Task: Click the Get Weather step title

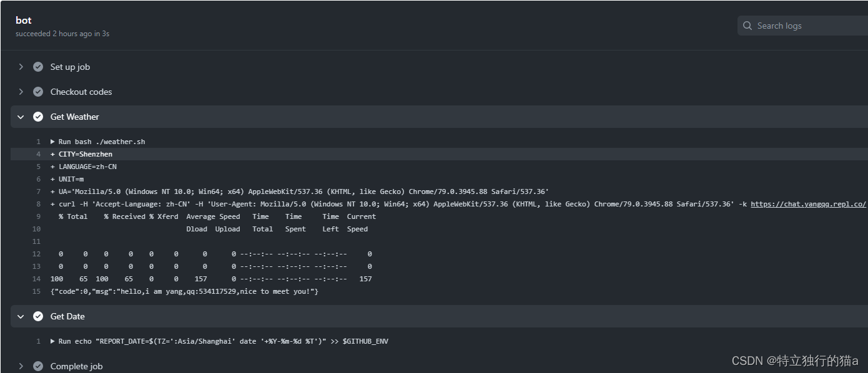Action: click(75, 117)
